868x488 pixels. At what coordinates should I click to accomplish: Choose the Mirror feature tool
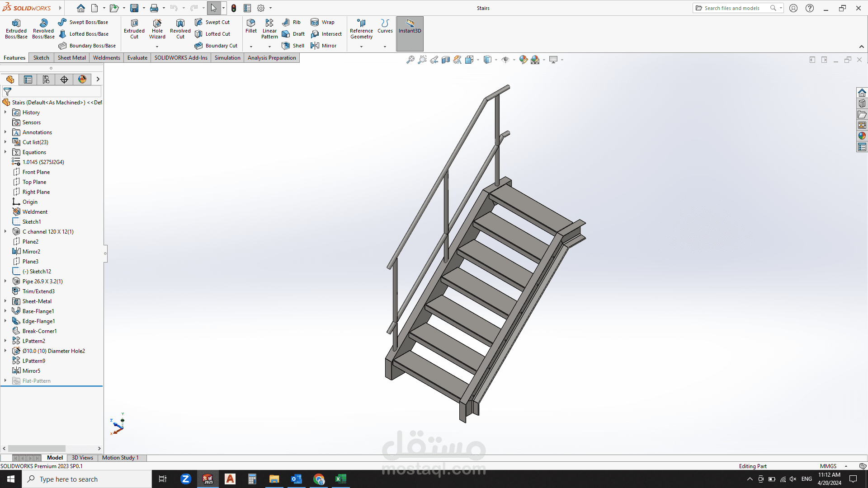[323, 46]
